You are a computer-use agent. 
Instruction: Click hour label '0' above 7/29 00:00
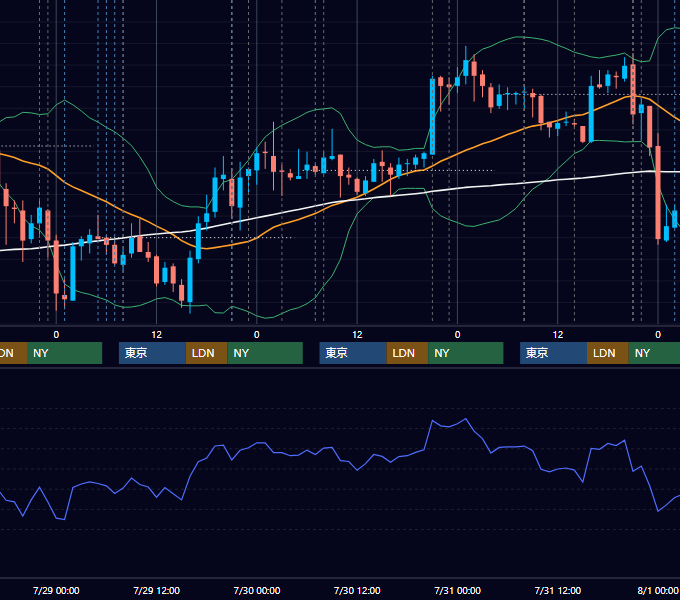(56, 335)
